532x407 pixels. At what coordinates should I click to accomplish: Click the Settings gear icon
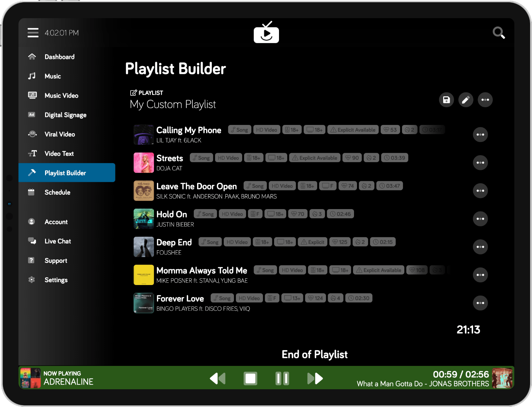pos(32,280)
